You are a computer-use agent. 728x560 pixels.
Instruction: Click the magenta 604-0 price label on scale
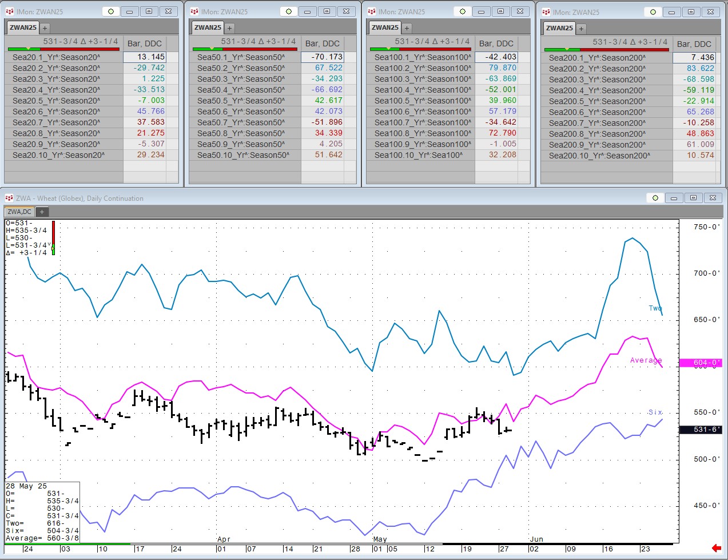(700, 363)
